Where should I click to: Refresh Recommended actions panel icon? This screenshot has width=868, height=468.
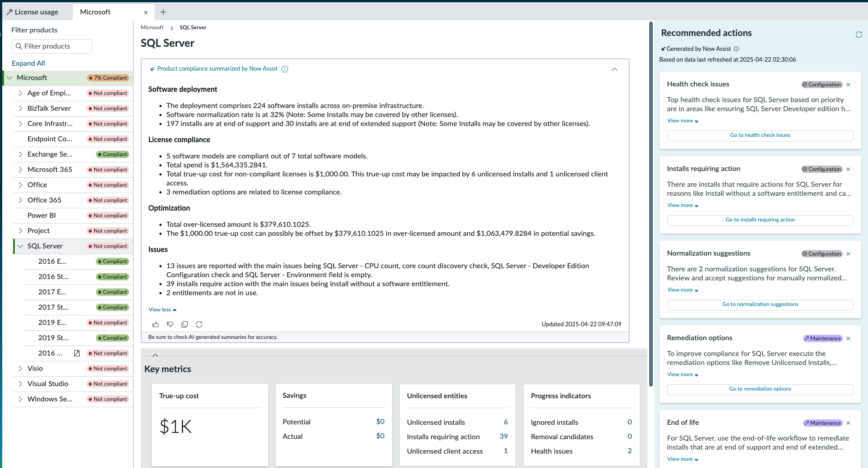coord(859,35)
